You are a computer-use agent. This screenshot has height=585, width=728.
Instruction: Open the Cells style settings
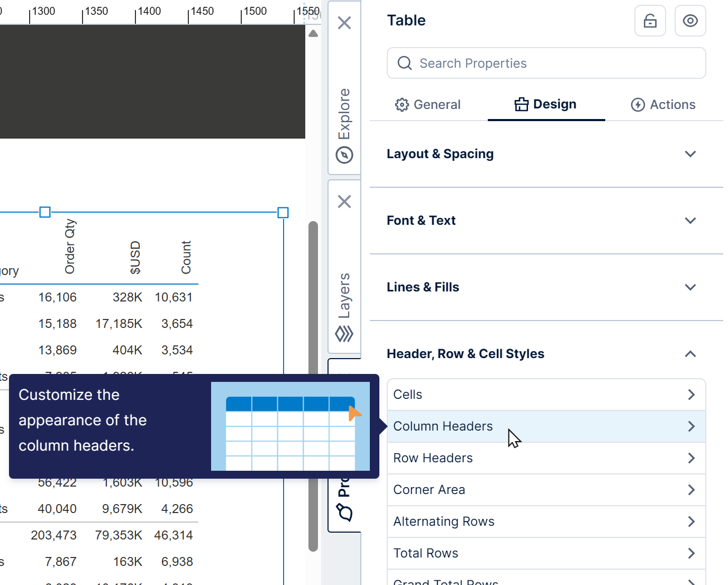[x=546, y=394]
